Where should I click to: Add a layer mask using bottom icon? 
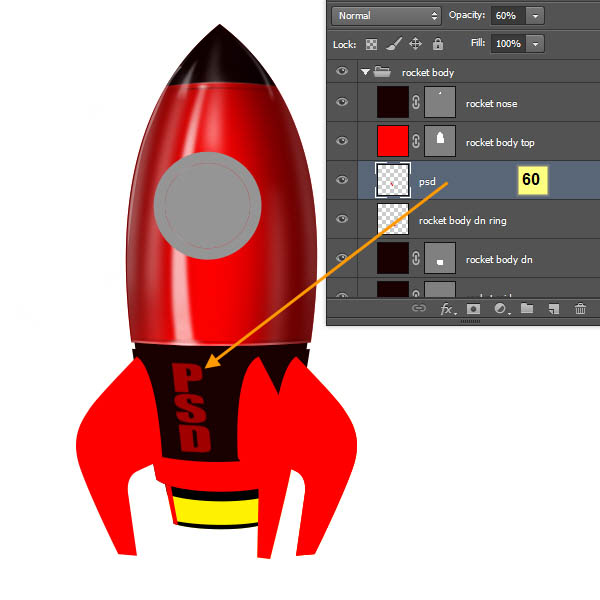point(473,309)
